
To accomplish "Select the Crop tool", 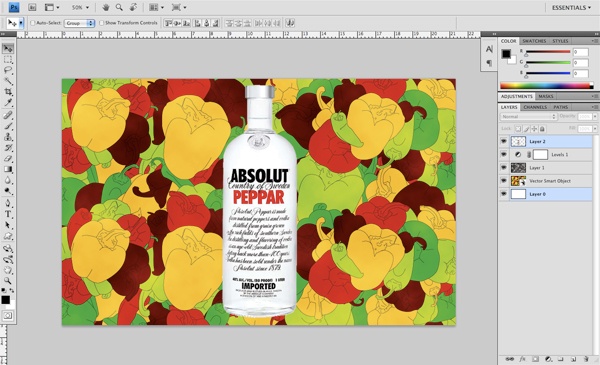I will click(x=8, y=92).
